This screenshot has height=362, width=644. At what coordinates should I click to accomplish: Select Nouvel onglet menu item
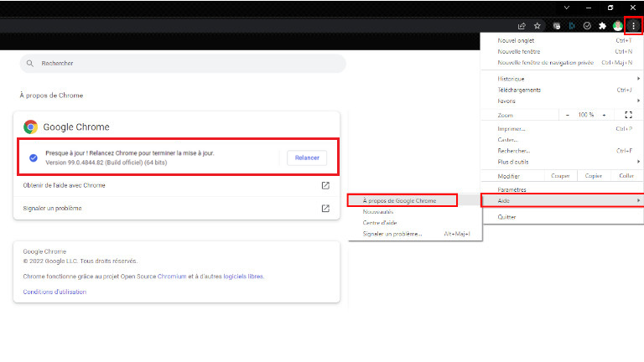(562, 40)
